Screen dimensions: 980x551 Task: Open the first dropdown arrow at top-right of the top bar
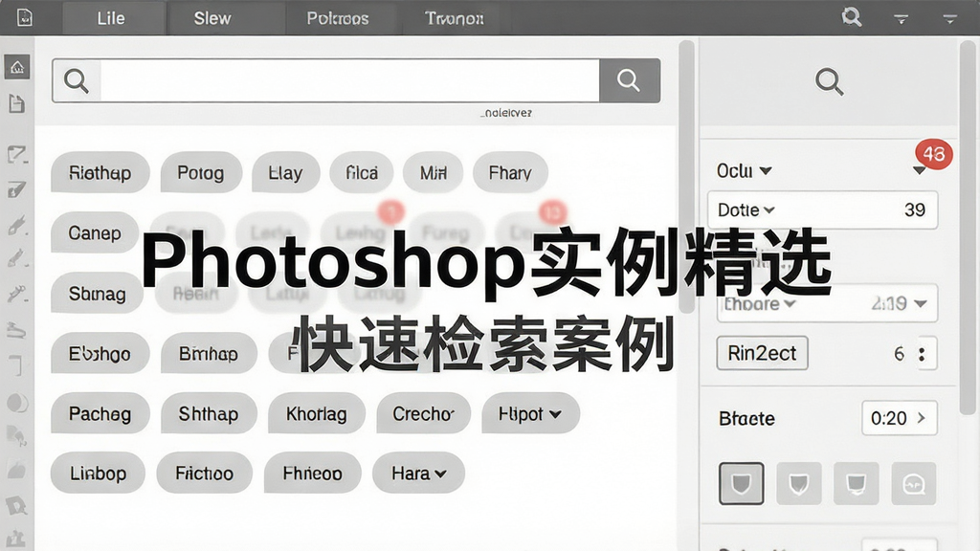coord(901,19)
